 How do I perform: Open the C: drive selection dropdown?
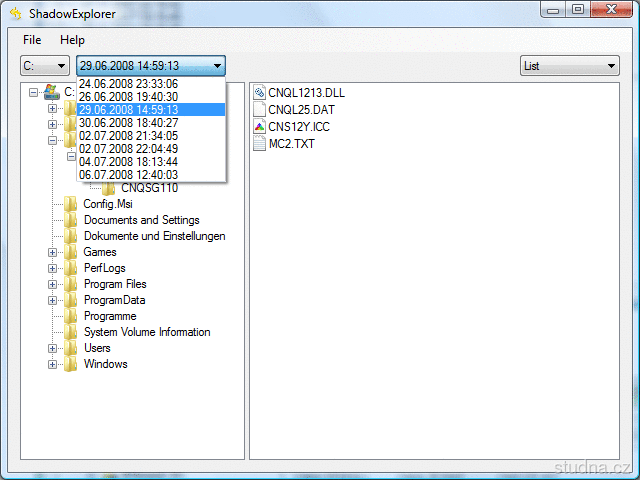(x=45, y=66)
